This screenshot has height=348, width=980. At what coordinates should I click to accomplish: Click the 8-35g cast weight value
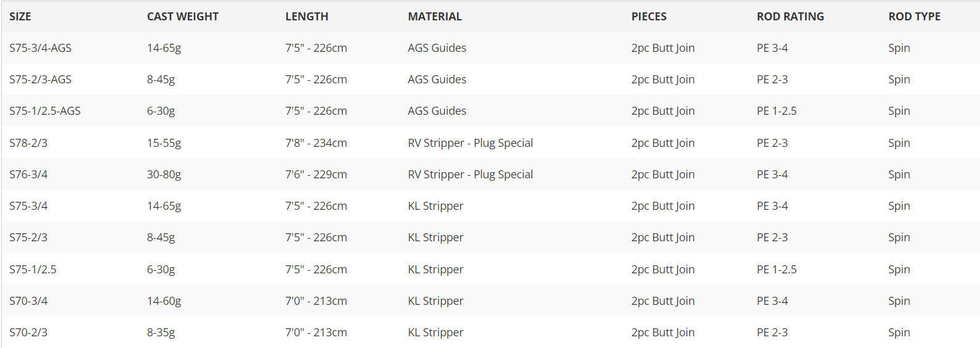[161, 333]
